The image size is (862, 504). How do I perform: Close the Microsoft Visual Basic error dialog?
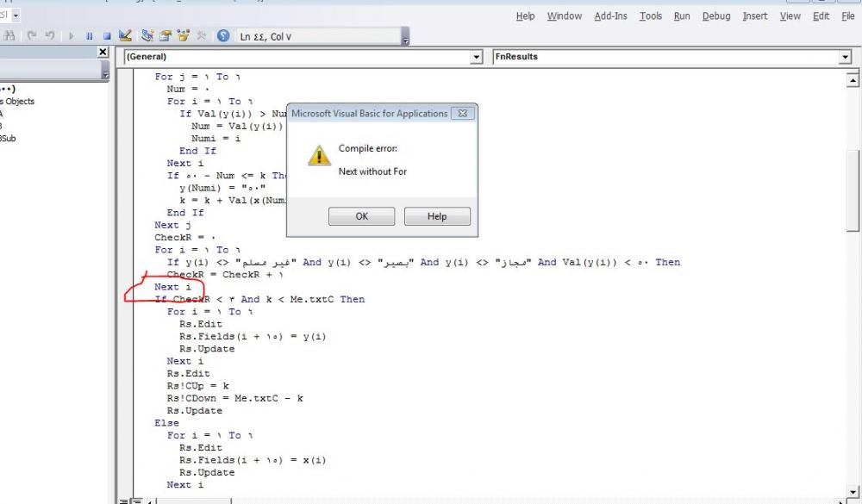pos(462,113)
